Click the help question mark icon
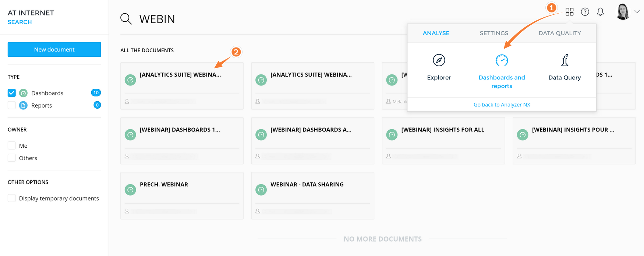Screen dimensions: 644x256 tap(585, 12)
